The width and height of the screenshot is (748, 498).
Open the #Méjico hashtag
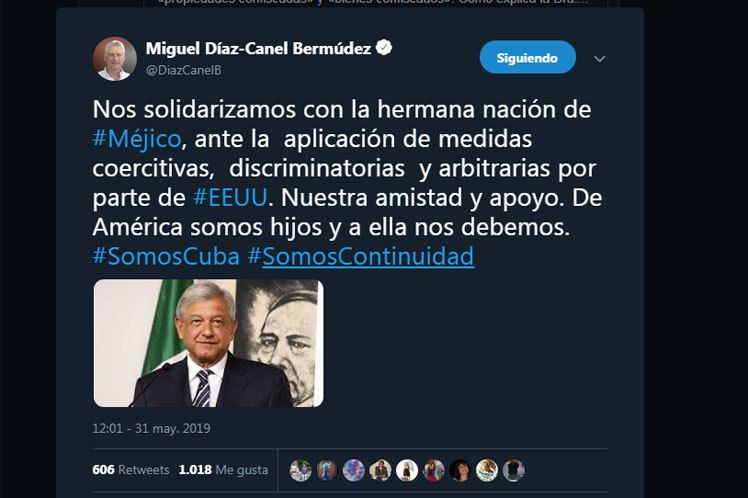click(137, 139)
